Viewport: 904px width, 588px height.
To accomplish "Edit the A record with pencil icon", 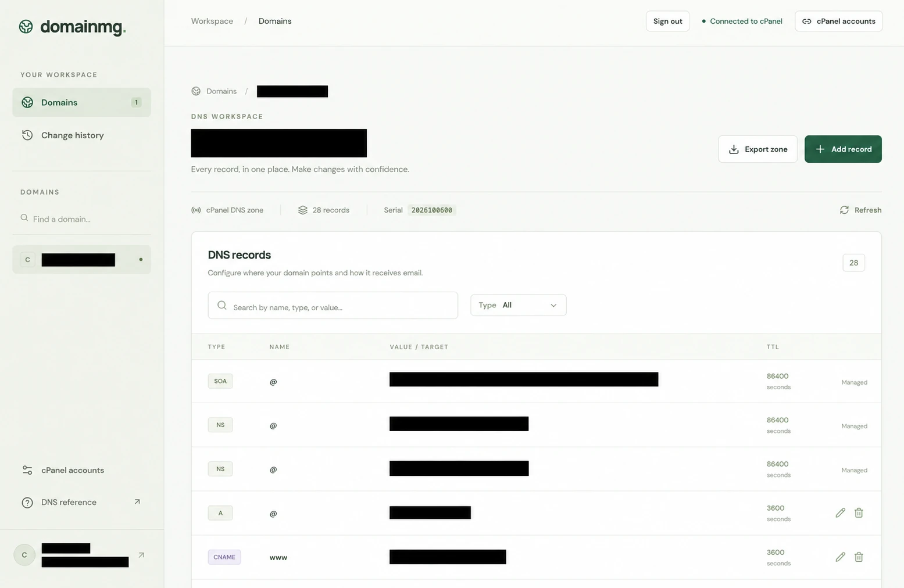I will tap(840, 513).
